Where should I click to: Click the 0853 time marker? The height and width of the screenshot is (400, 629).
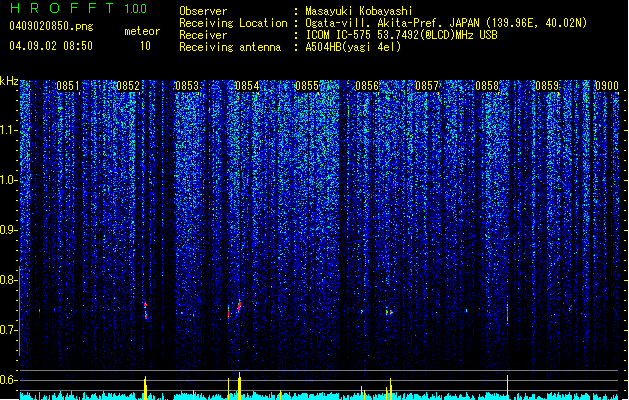point(187,86)
